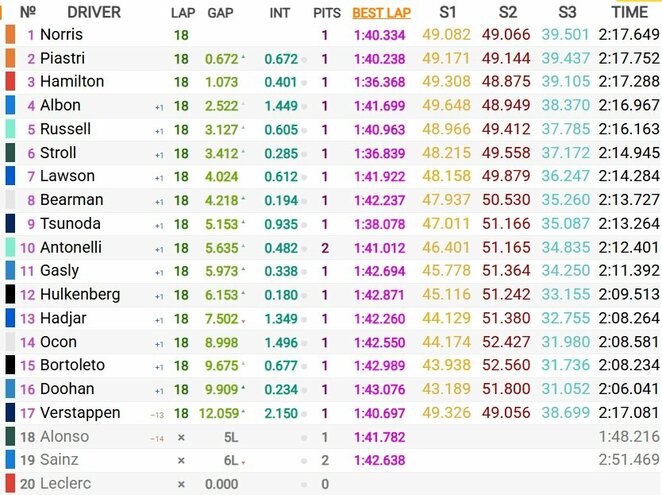The width and height of the screenshot is (662, 495).
Task: Click the DRIVER column header
Action: pos(94,13)
